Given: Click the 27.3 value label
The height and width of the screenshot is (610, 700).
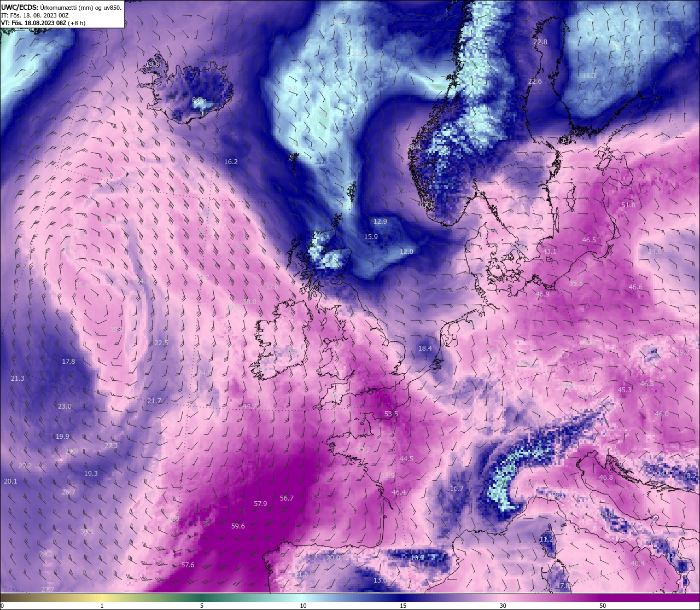Looking at the screenshot, I should [111, 445].
